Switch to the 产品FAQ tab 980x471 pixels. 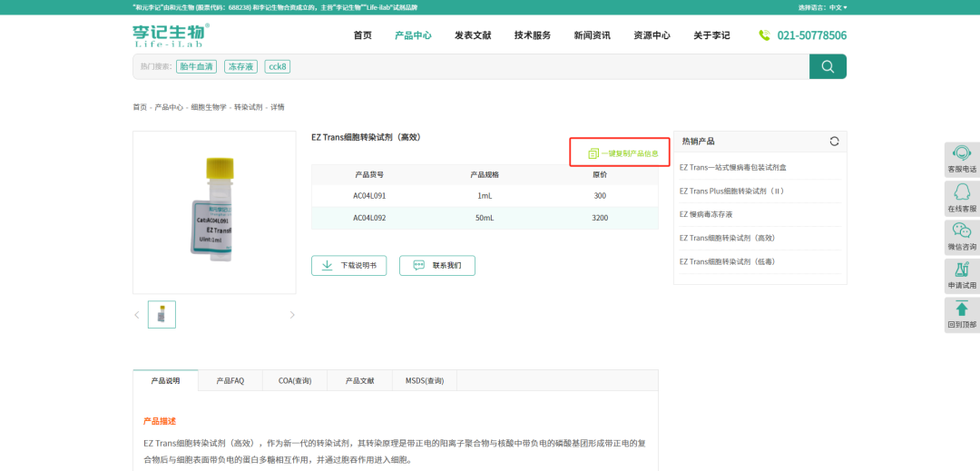(x=230, y=381)
